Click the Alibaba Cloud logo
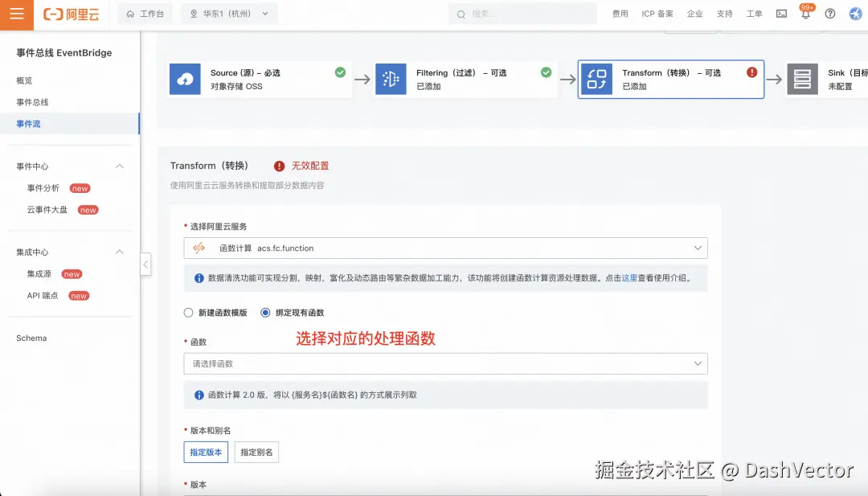This screenshot has height=496, width=868. [x=71, y=14]
